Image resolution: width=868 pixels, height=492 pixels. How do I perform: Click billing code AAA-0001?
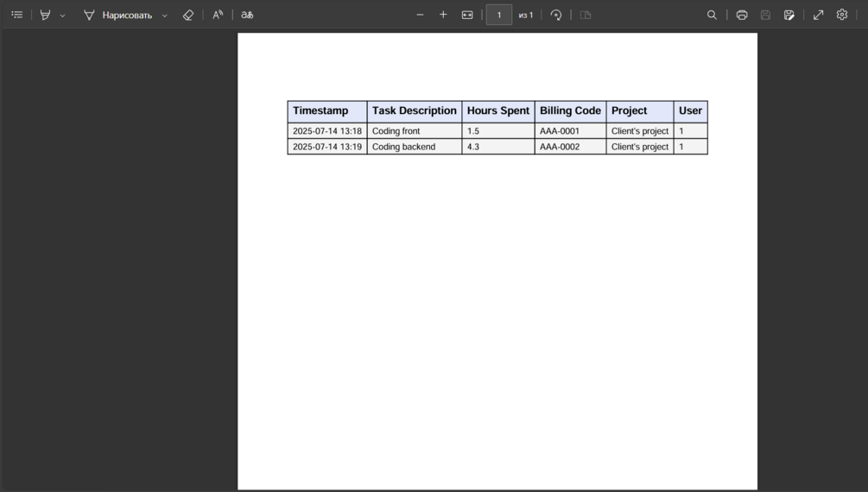coord(570,131)
